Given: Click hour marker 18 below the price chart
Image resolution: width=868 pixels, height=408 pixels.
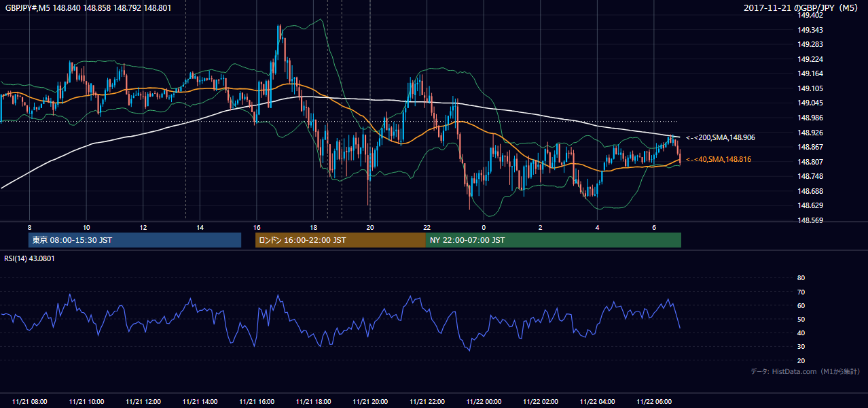Looking at the screenshot, I should click(x=314, y=227).
